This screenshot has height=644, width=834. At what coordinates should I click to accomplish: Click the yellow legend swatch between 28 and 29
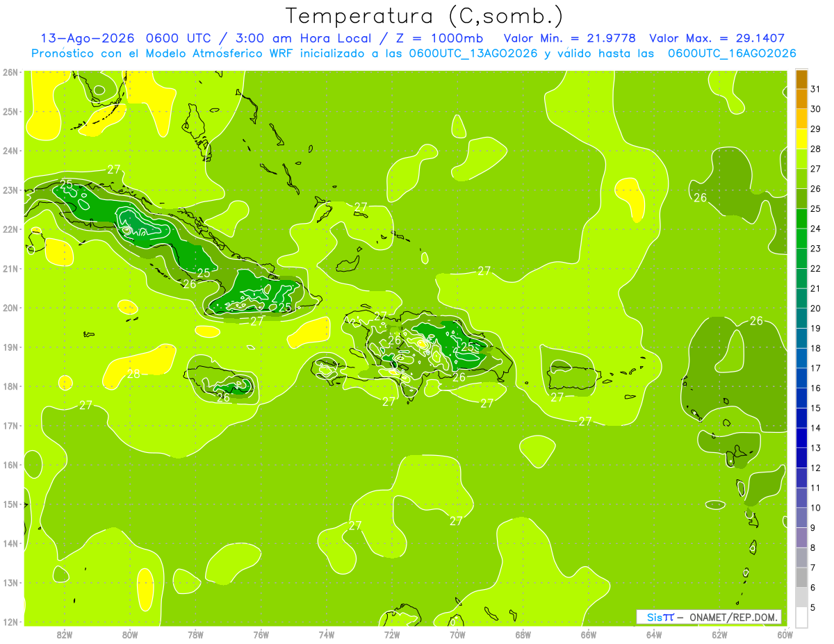click(801, 139)
